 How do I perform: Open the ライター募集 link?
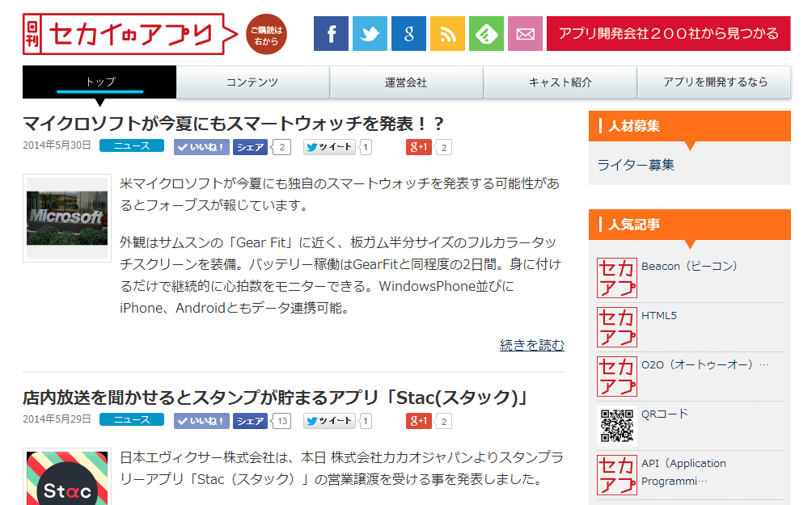click(636, 165)
